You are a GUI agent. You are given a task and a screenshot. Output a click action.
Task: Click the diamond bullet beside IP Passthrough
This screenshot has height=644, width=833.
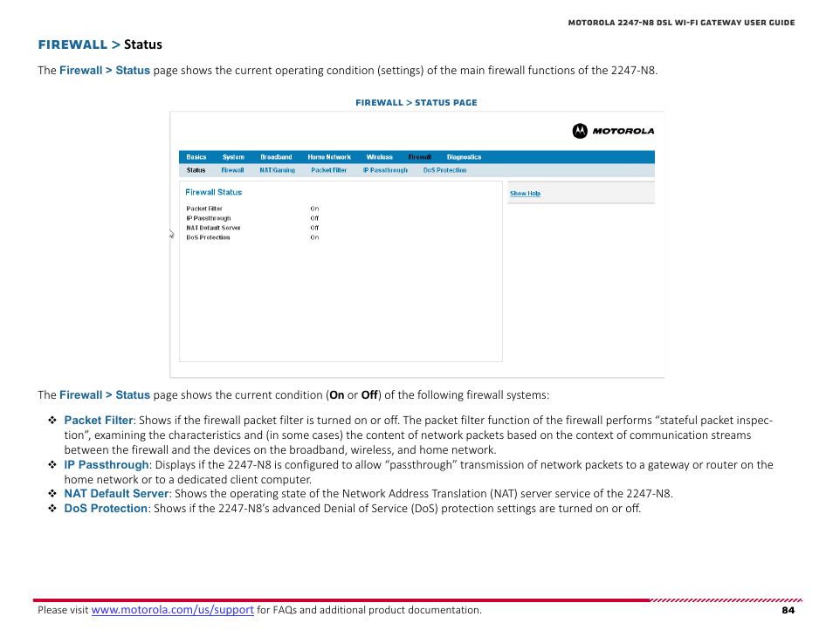(52, 464)
